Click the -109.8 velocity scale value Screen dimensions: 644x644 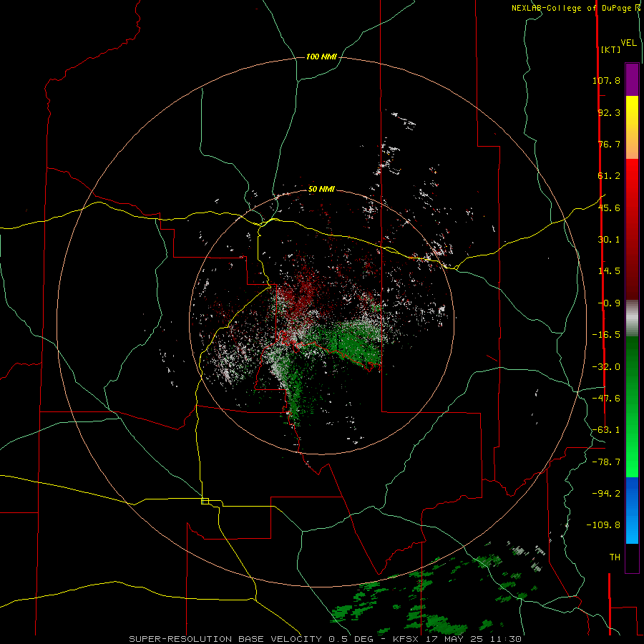(603, 525)
